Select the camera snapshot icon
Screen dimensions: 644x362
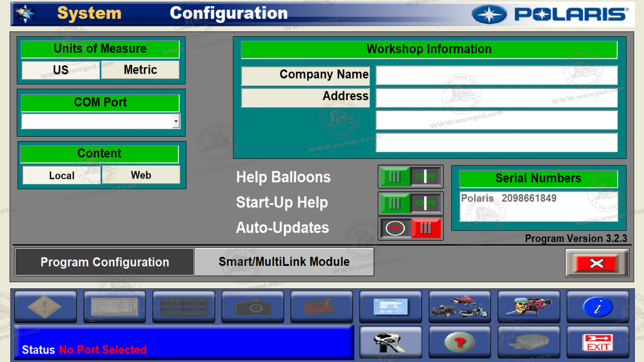coord(253,306)
